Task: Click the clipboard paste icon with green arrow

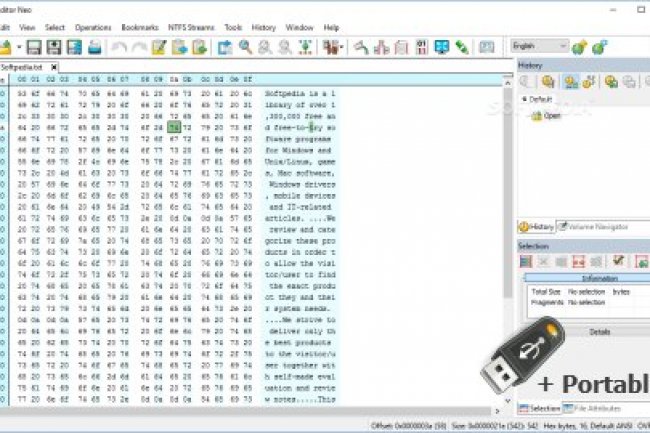Action: (199, 47)
